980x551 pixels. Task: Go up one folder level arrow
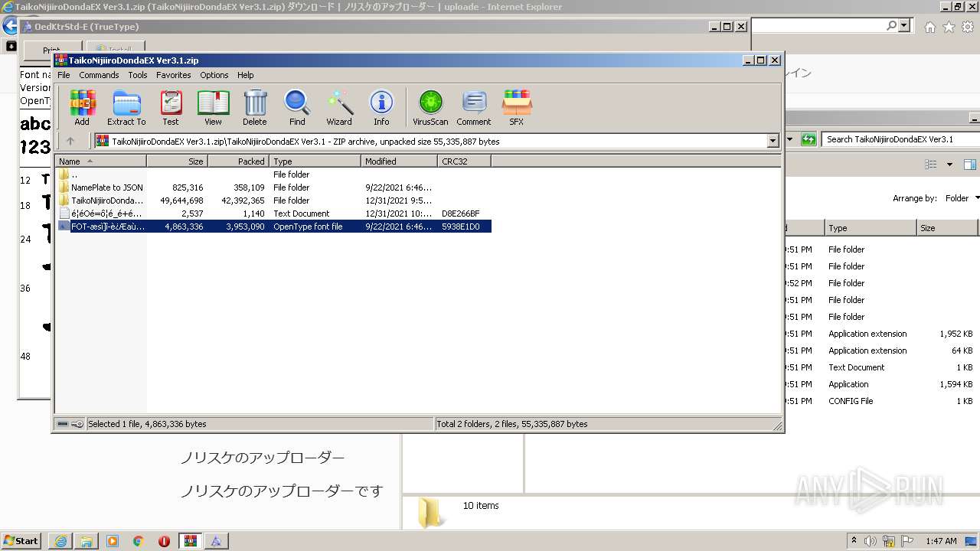coord(70,141)
